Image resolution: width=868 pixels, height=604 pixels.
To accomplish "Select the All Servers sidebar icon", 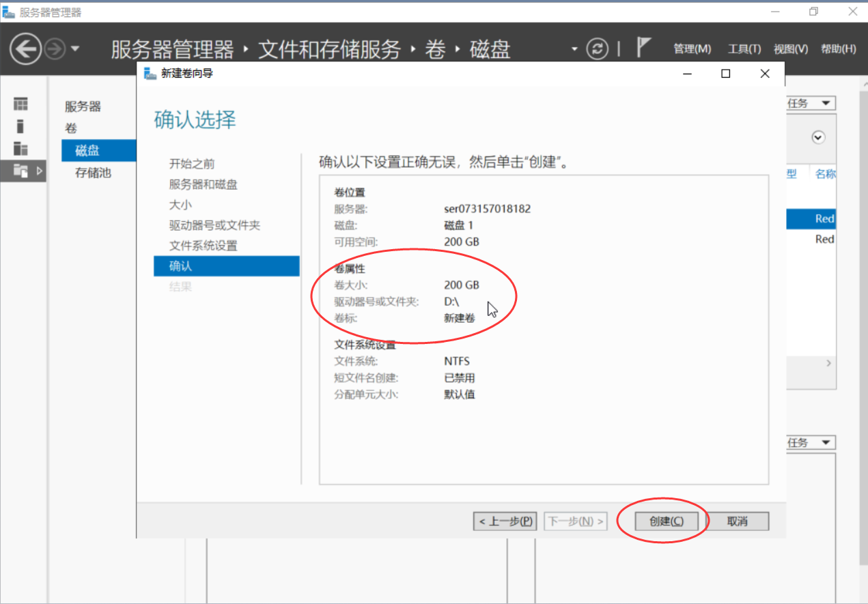I will (x=21, y=148).
